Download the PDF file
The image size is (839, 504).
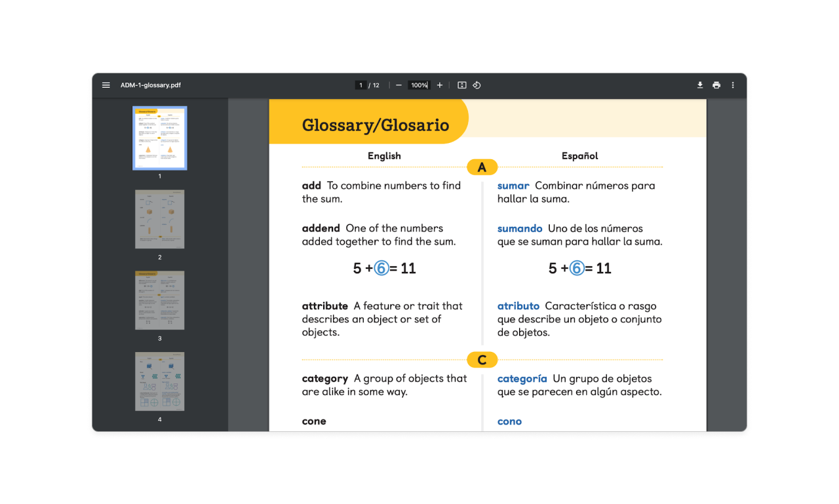click(700, 85)
